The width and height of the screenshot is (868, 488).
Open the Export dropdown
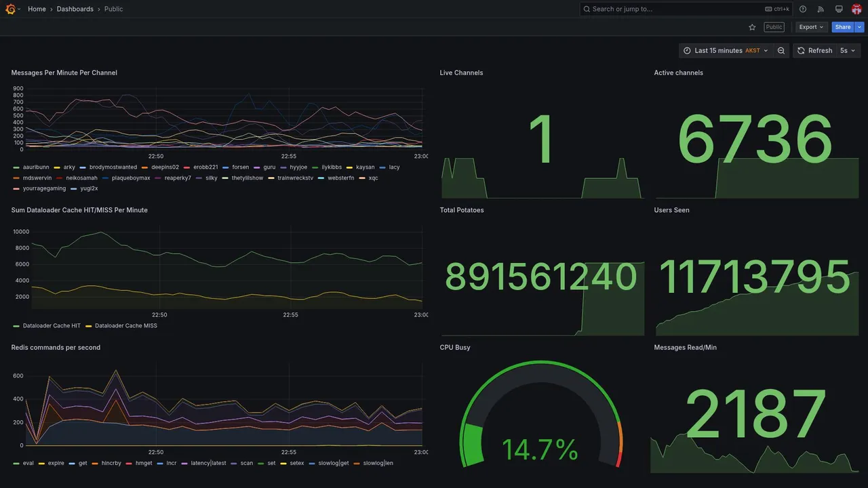(812, 27)
